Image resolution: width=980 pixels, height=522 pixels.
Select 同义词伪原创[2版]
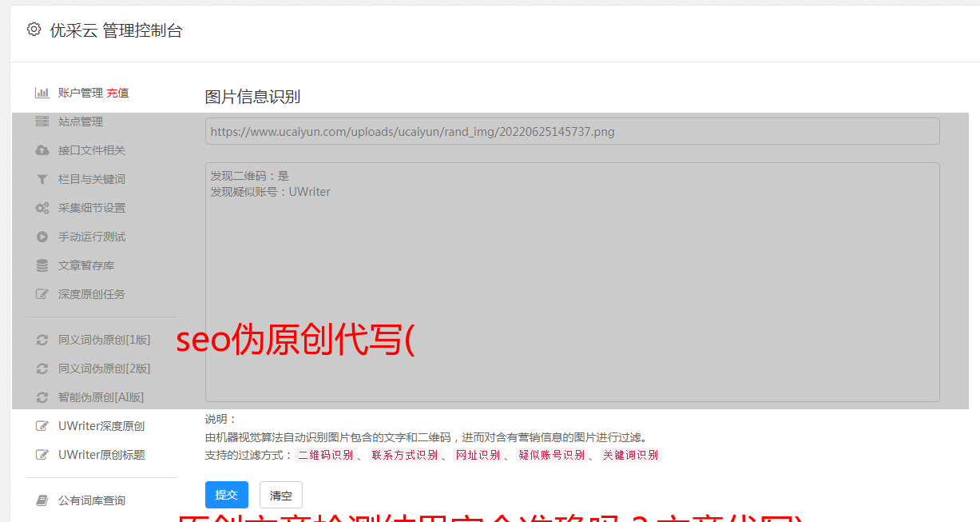(105, 369)
